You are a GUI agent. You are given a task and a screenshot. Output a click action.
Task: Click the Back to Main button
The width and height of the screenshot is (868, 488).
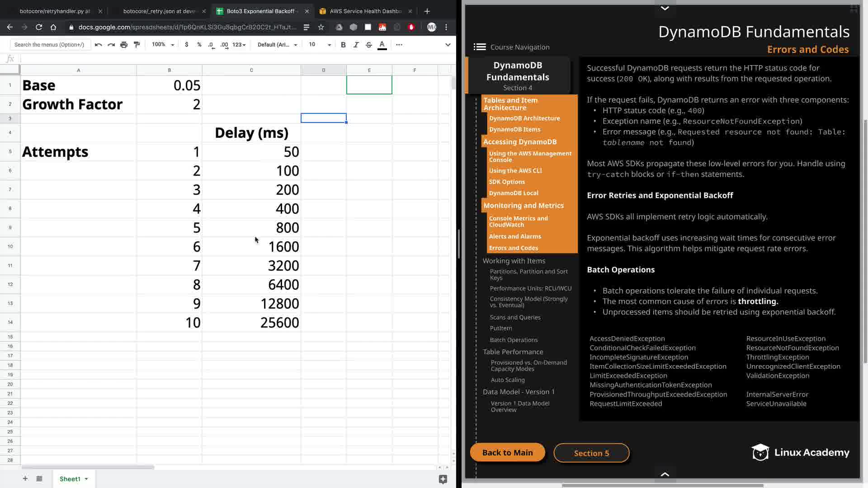pos(507,453)
